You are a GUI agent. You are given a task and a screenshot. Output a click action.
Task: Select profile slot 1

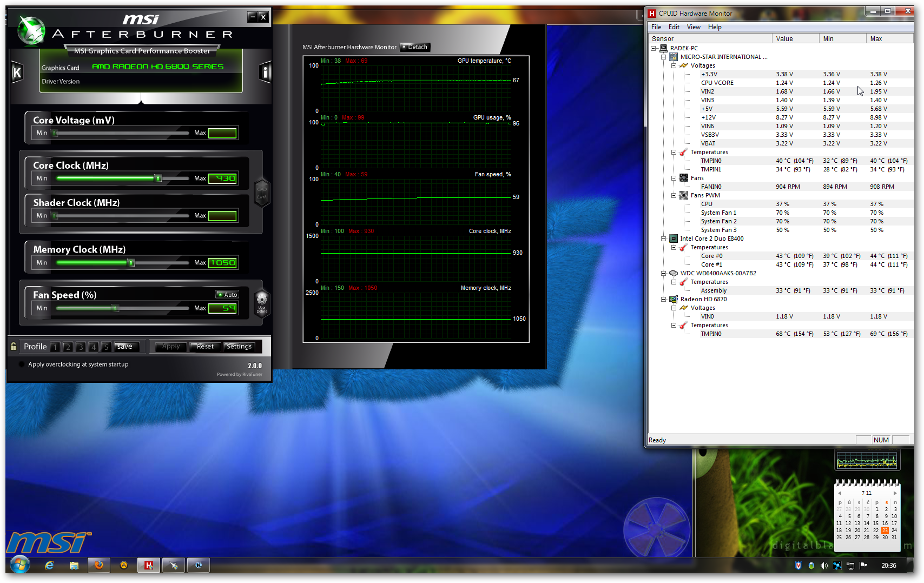pos(55,347)
